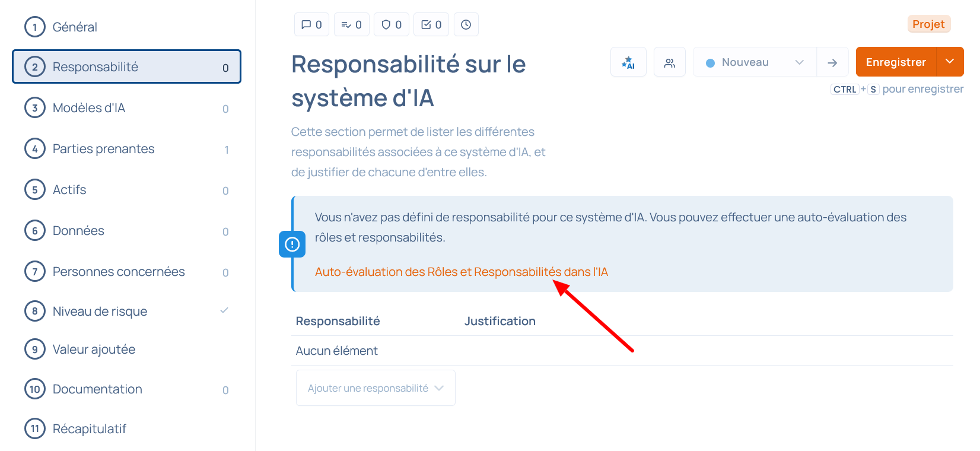Click the AI assistant stars icon
The image size is (980, 451).
click(x=628, y=62)
